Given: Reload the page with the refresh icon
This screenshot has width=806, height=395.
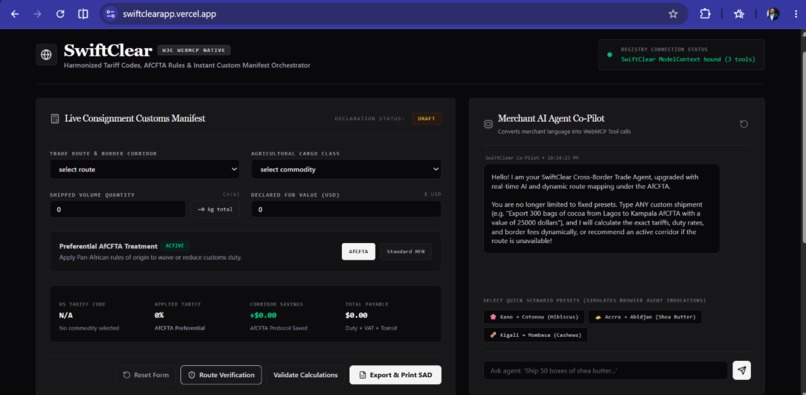Looking at the screenshot, I should pos(60,14).
